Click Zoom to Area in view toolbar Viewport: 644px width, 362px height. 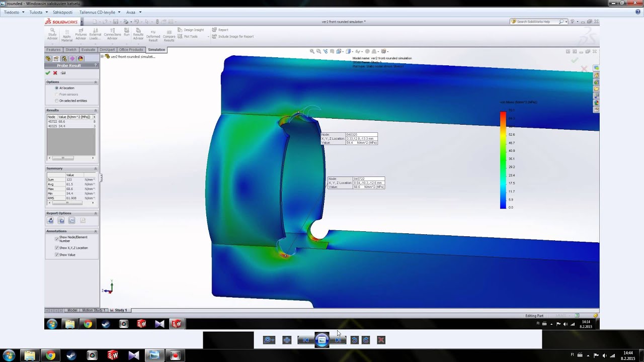318,51
